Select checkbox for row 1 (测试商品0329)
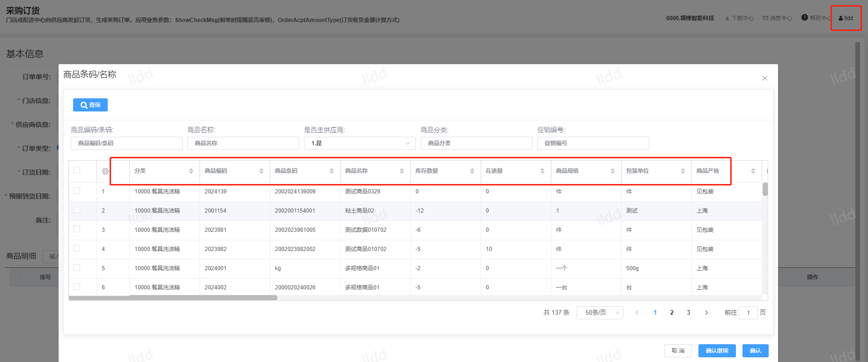Screen dimensions: 868x362 77,191
